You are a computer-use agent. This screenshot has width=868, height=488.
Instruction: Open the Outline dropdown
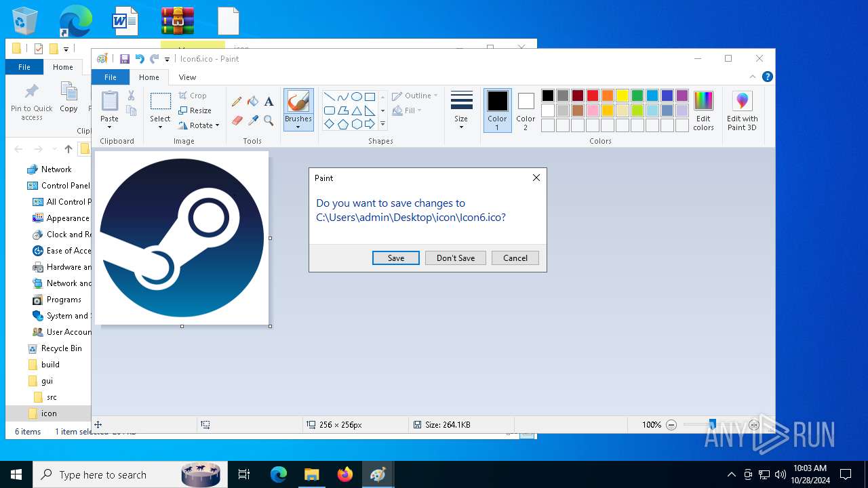pyautogui.click(x=415, y=96)
